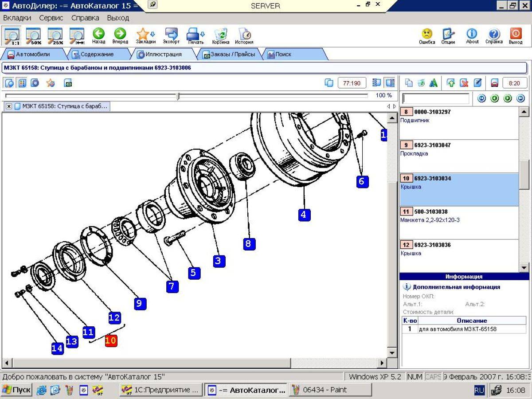Screen dimensions: 532x399
Task: Switch to the Автомобили tab
Action: [x=33, y=55]
